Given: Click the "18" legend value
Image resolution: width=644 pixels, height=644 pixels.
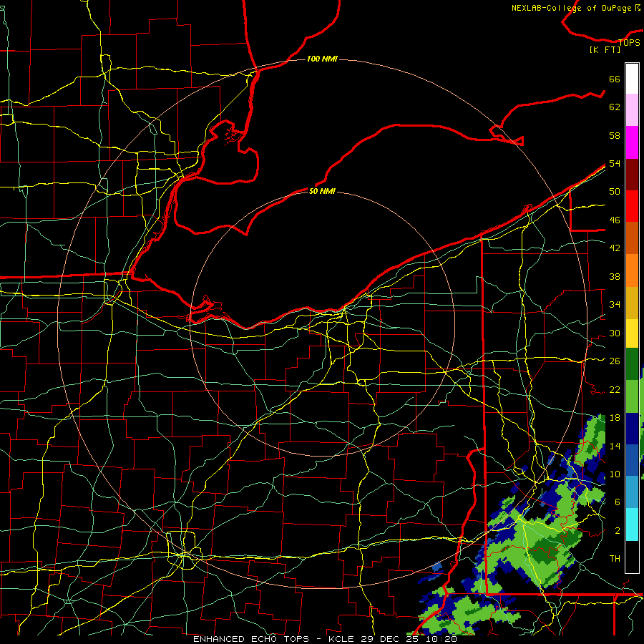Looking at the screenshot, I should (x=615, y=418).
